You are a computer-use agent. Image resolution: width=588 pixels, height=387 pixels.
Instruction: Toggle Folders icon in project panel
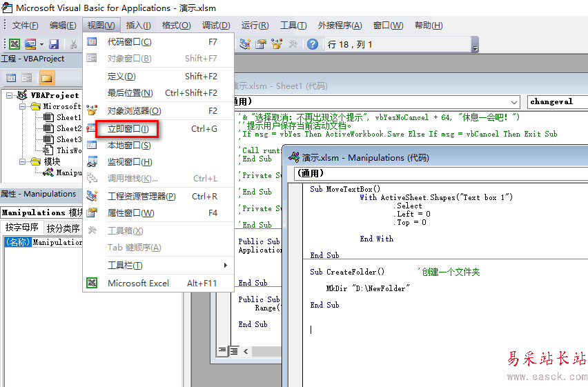coord(46,78)
